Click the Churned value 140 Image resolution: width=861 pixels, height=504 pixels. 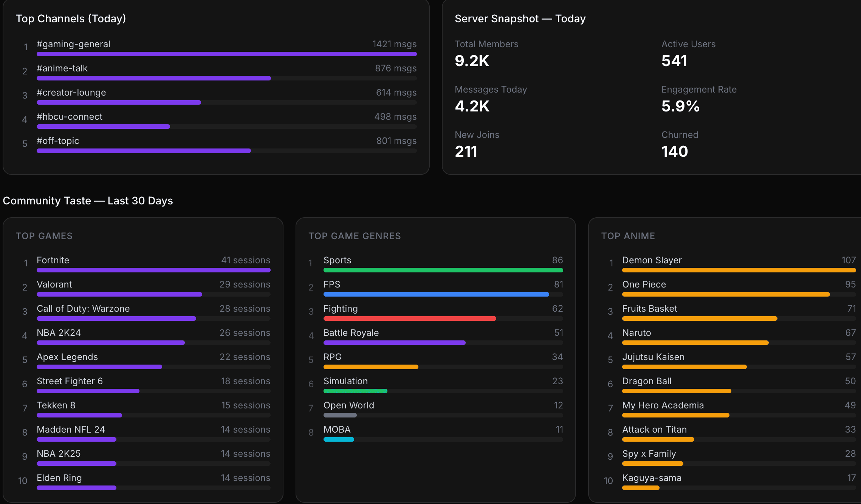(x=675, y=152)
